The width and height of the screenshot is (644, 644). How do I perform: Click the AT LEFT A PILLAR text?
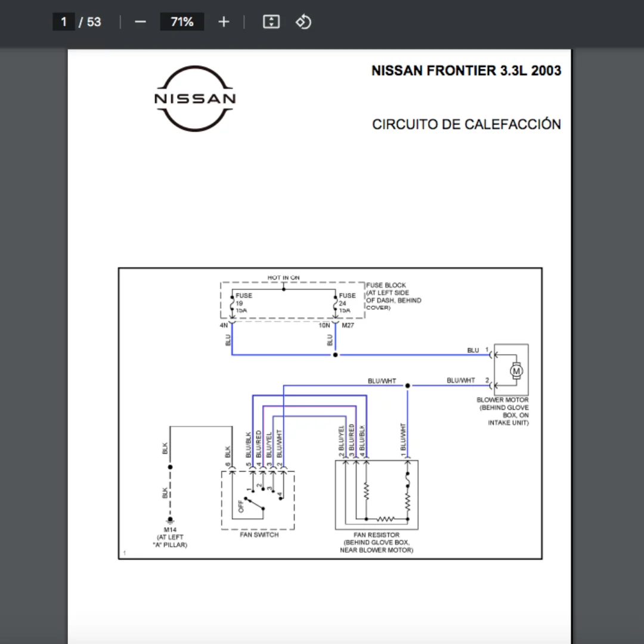170,541
